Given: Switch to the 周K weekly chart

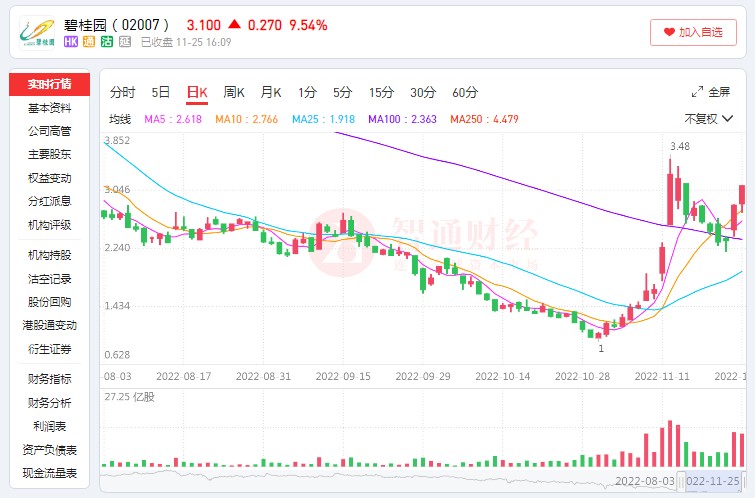Looking at the screenshot, I should coord(234,93).
